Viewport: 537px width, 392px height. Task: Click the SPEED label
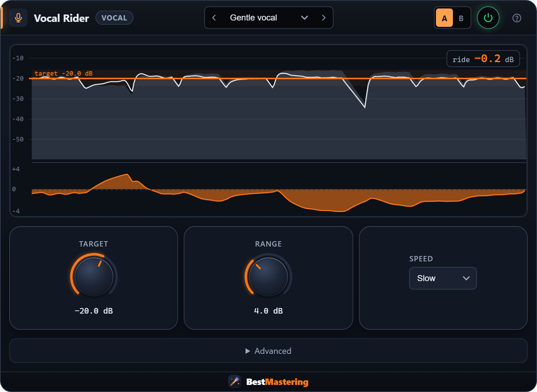421,259
